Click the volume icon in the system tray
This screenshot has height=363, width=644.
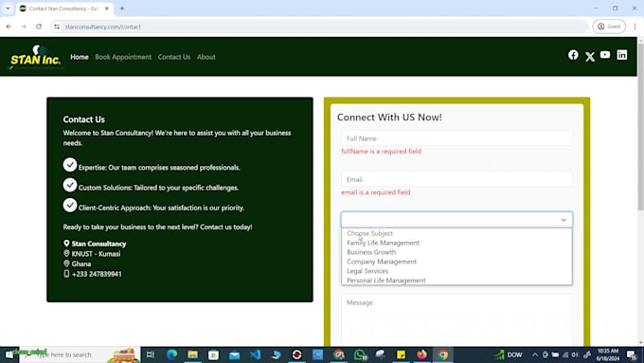(575, 354)
